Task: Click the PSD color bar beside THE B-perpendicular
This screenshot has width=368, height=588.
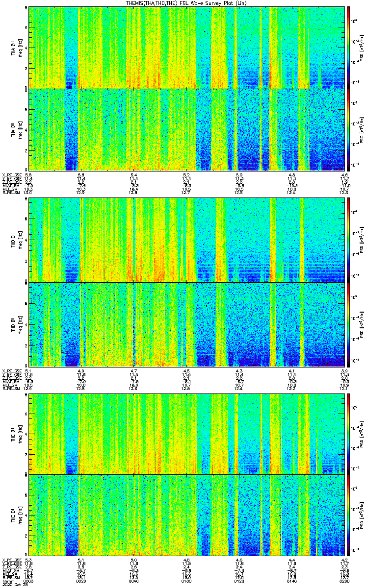Action: [348, 433]
